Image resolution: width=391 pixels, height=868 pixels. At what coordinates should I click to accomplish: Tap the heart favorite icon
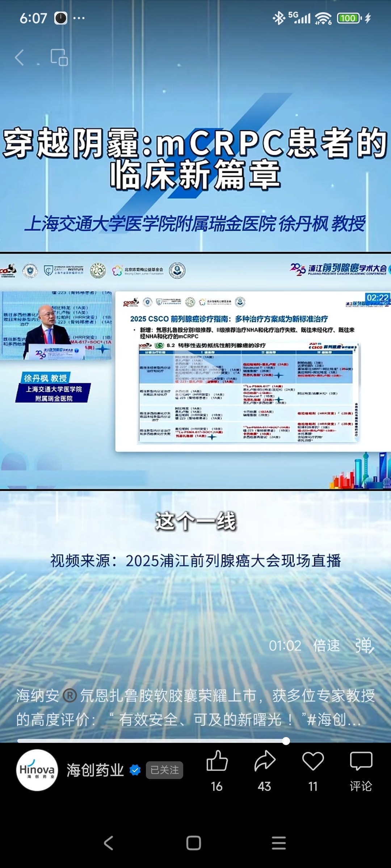point(313,761)
